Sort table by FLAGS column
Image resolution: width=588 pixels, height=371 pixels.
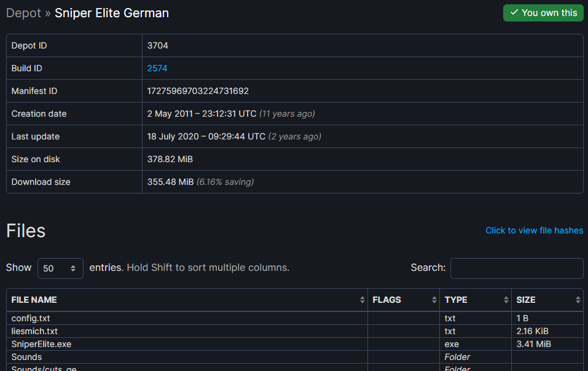404,300
